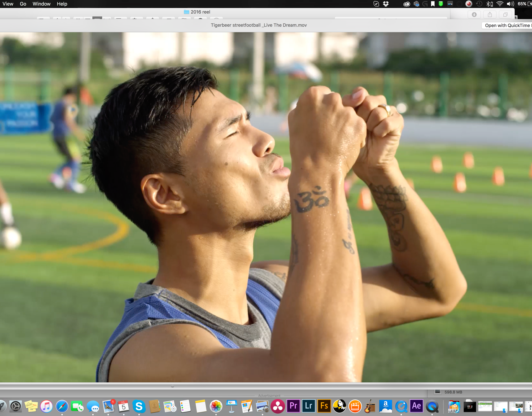The image size is (532, 416).
Task: Open the Mail app with notification badge
Action: click(108, 406)
